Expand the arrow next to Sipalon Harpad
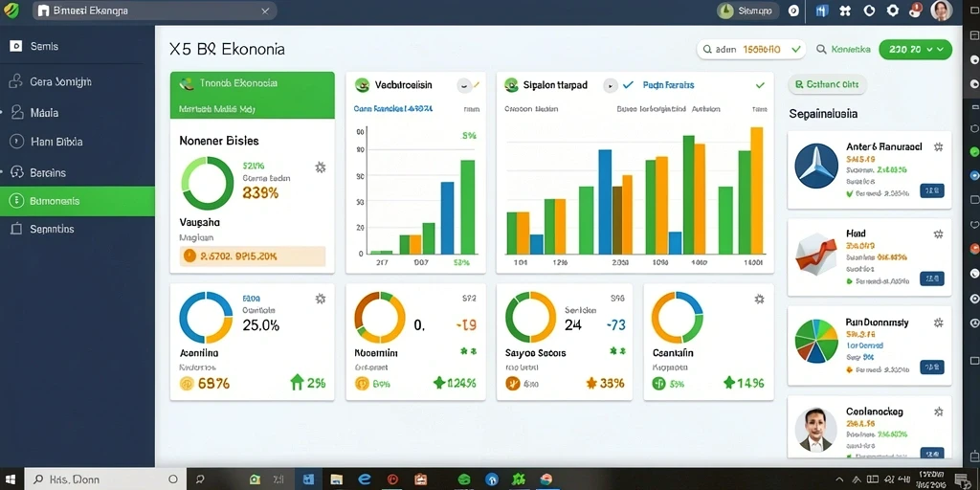 pyautogui.click(x=610, y=85)
